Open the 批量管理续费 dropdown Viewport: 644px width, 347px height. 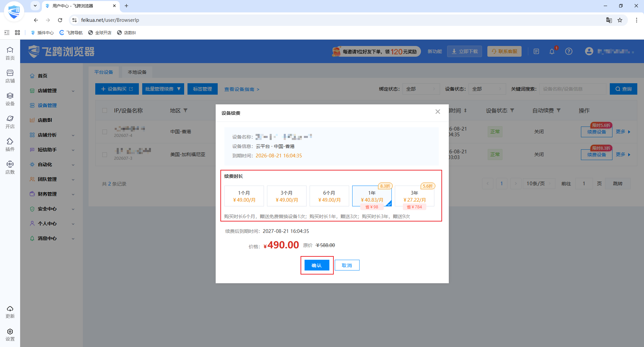163,89
